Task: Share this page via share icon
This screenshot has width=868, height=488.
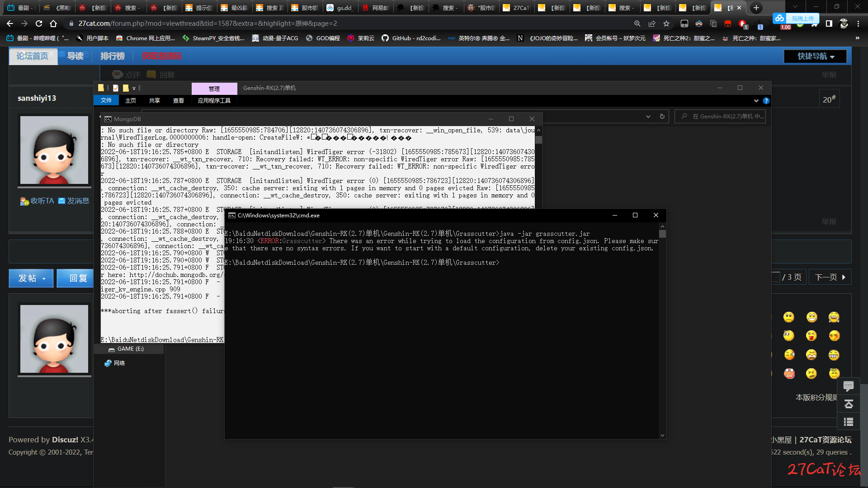Action: coord(652,23)
